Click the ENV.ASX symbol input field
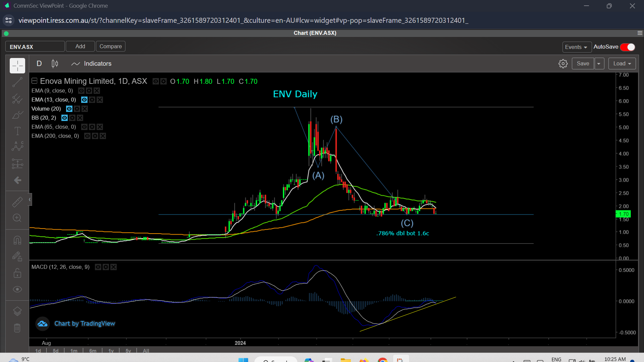The image size is (644, 362). tap(35, 47)
